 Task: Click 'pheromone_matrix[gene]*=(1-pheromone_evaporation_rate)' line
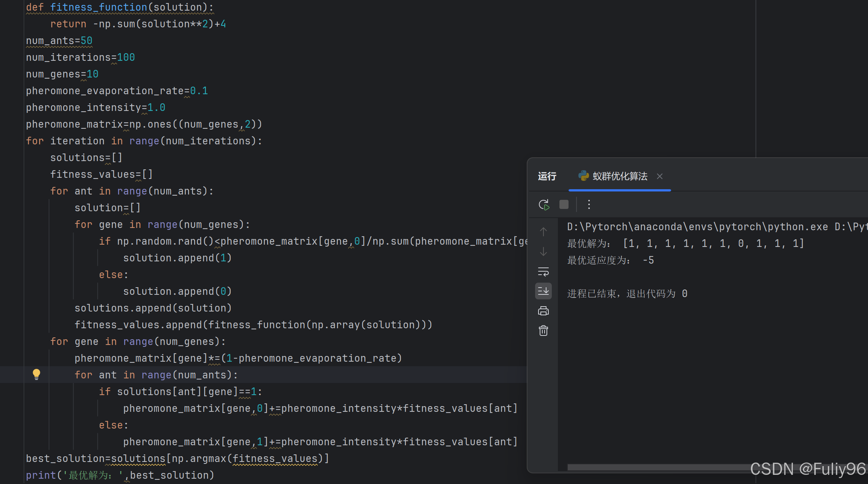pos(238,358)
